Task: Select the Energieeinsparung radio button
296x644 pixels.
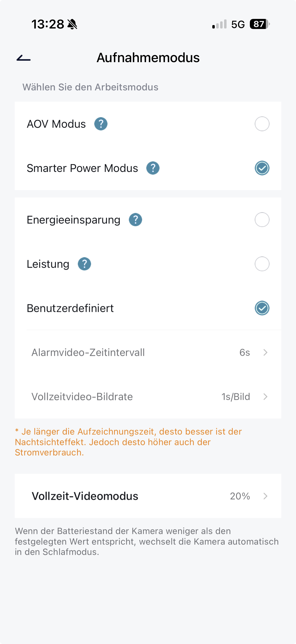Action: [262, 220]
